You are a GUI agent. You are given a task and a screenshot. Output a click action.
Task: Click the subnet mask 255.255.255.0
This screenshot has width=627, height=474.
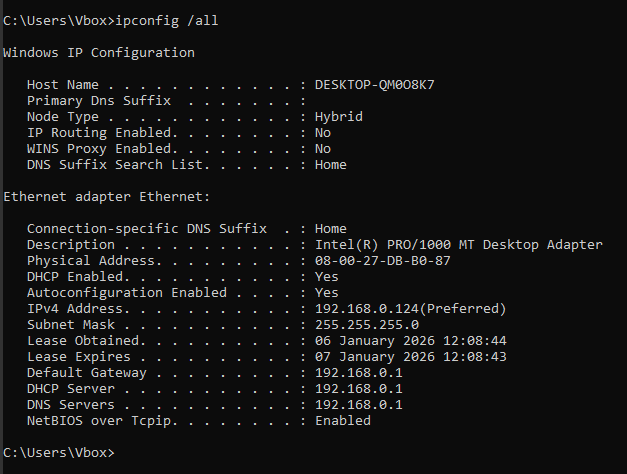(x=366, y=324)
